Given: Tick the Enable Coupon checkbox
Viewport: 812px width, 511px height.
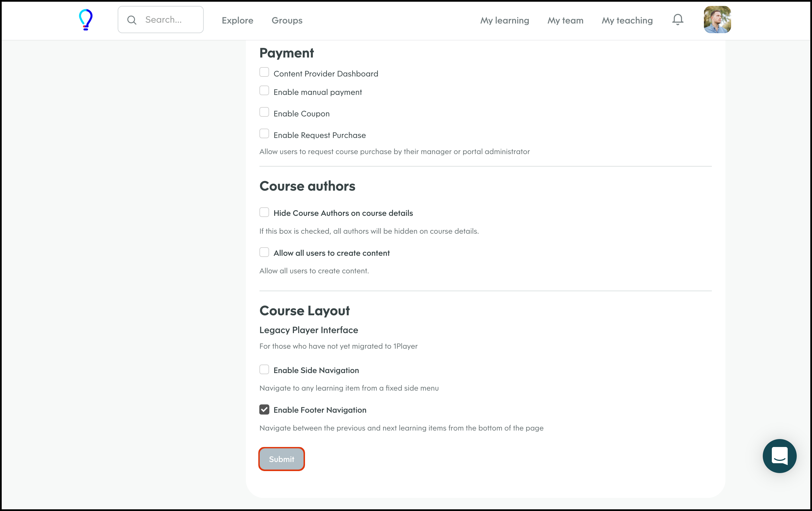Looking at the screenshot, I should pos(264,112).
